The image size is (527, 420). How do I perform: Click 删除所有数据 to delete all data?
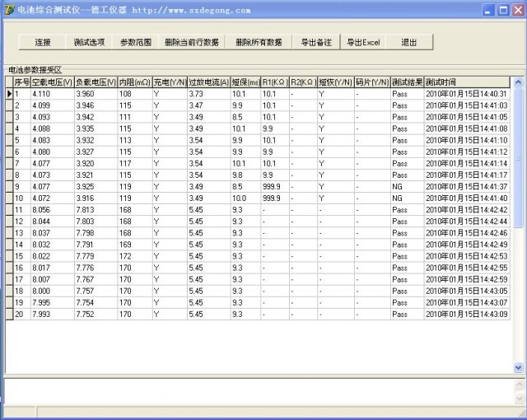click(x=259, y=42)
